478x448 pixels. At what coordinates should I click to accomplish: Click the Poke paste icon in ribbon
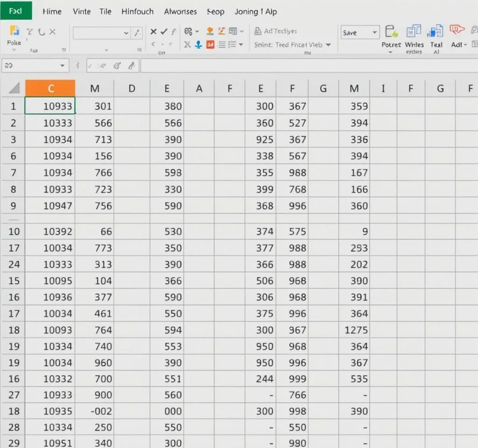14,32
